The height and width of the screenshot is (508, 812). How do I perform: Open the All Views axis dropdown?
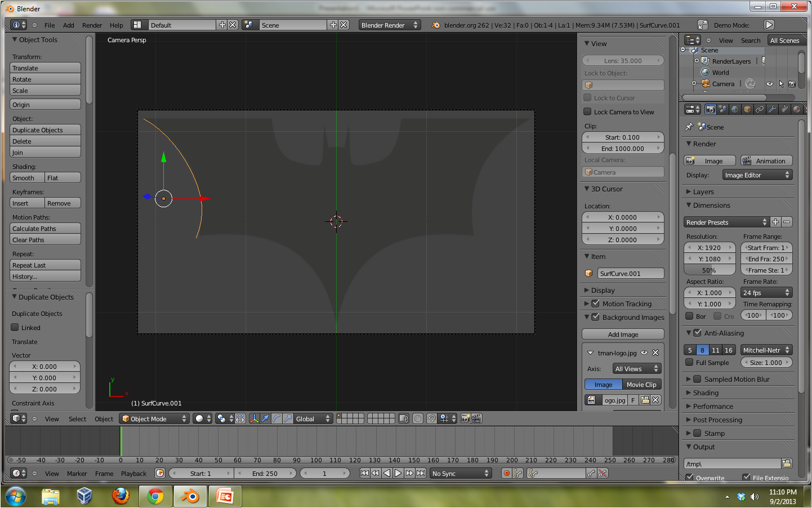click(637, 368)
